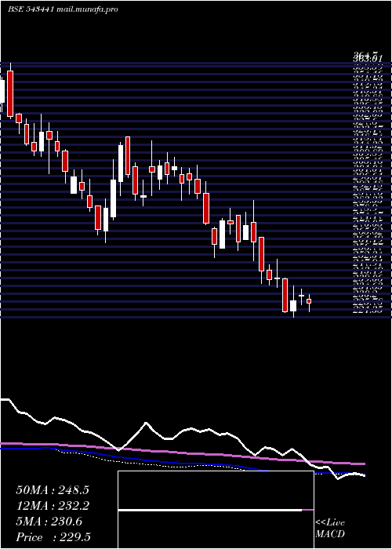Click the MACD histogram box

[216, 510]
